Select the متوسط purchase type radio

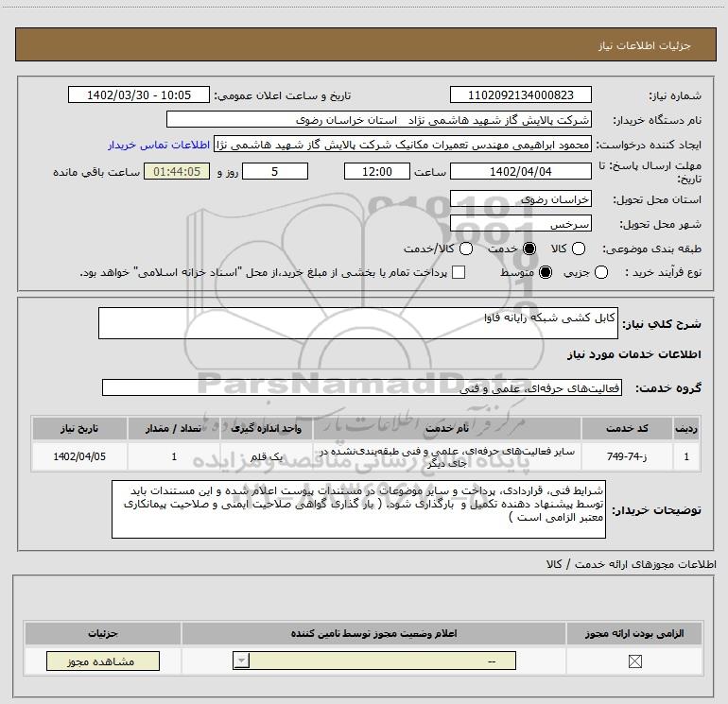pos(546,272)
